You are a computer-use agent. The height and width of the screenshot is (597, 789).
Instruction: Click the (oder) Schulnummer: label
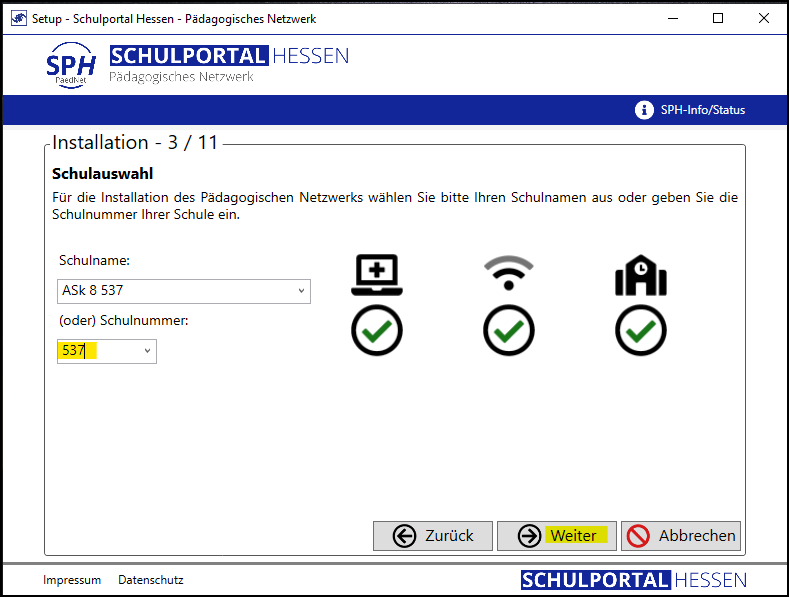pyautogui.click(x=124, y=320)
